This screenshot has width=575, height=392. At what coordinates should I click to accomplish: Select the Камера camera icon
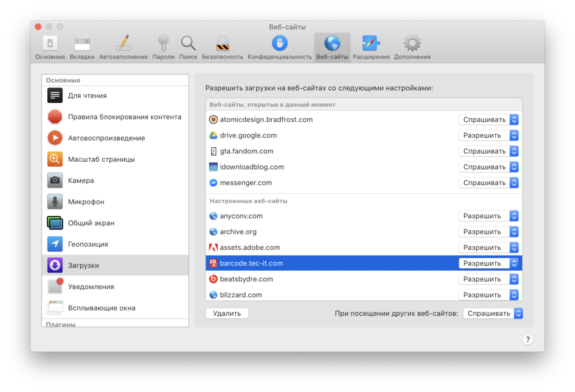(55, 180)
